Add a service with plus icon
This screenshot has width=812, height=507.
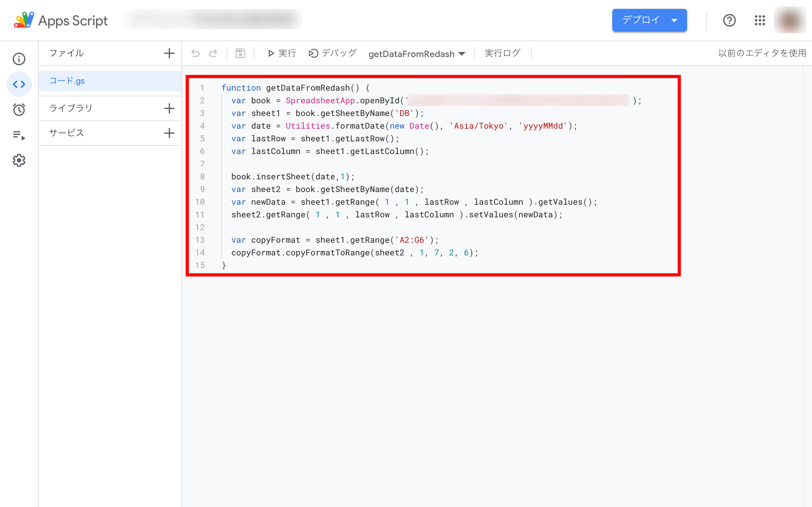tap(169, 133)
